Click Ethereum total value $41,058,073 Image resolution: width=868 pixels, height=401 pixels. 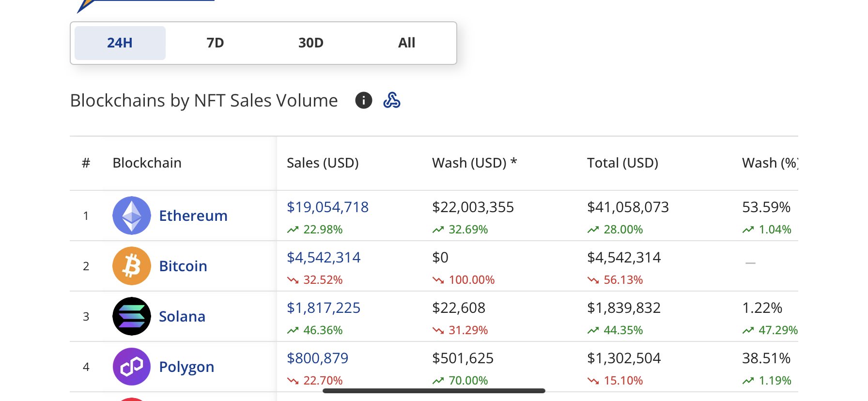click(628, 207)
